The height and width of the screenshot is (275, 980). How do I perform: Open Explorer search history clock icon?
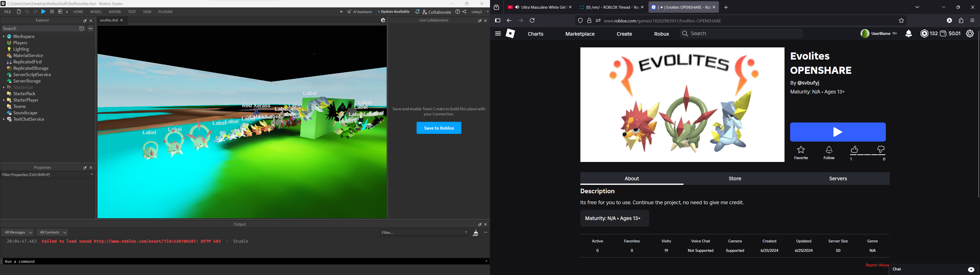pos(81,29)
